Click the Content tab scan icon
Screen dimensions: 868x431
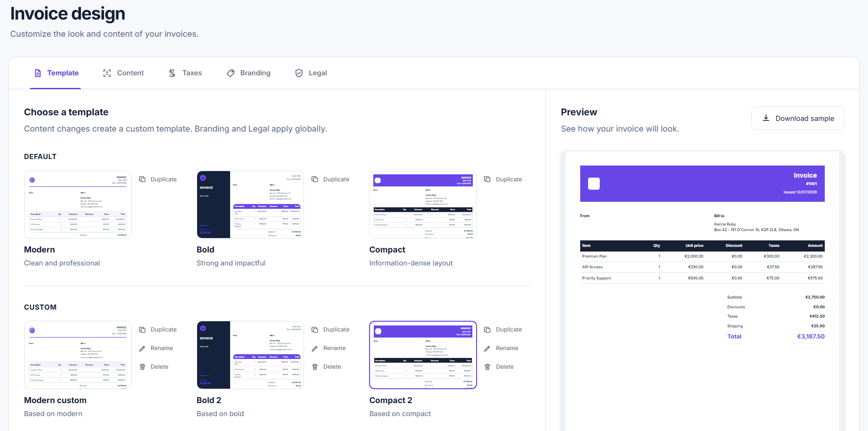[107, 73]
